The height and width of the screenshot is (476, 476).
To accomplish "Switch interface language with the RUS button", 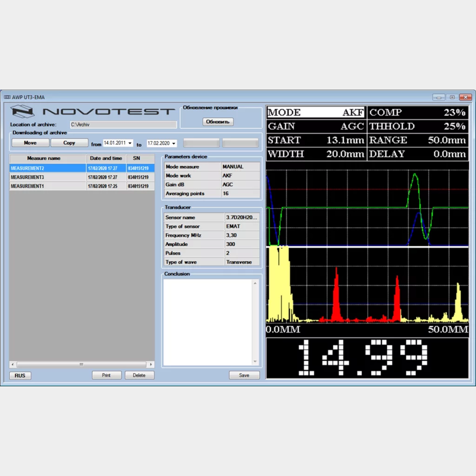I will pyautogui.click(x=19, y=375).
